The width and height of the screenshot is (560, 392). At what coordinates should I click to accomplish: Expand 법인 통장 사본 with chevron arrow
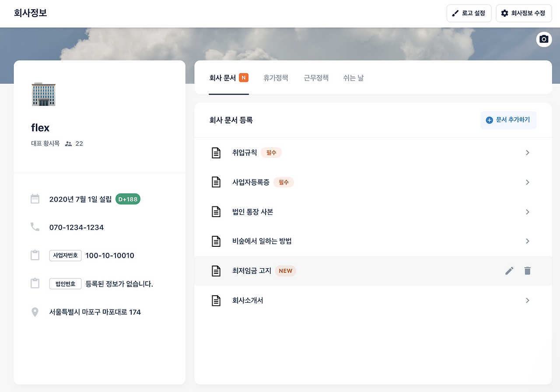click(528, 212)
